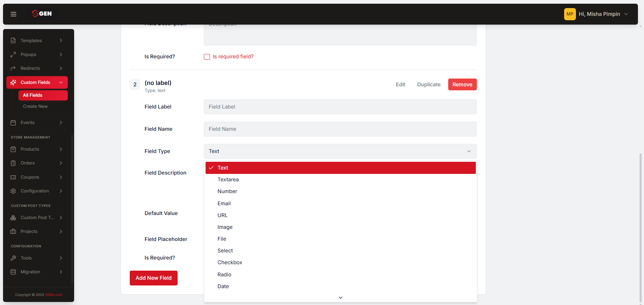Click Edit for field 2
Image resolution: width=644 pixels, height=305 pixels.
[x=400, y=85]
